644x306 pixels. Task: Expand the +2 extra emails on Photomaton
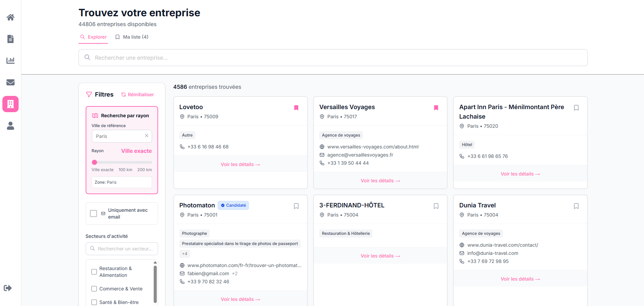point(235,273)
